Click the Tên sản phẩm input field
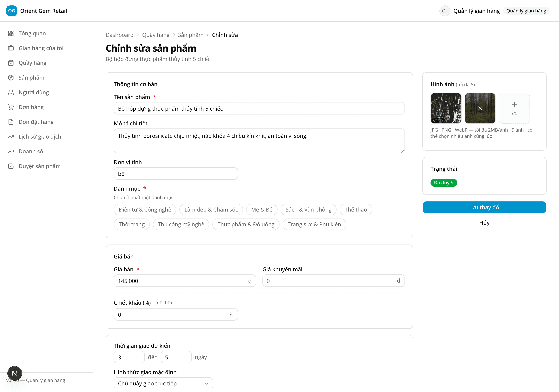559x392 pixels. (x=259, y=108)
